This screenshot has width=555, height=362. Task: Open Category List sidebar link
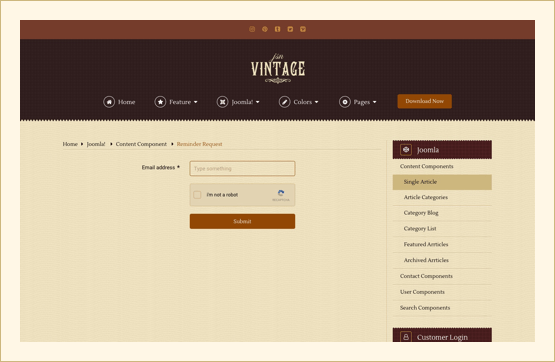(420, 229)
